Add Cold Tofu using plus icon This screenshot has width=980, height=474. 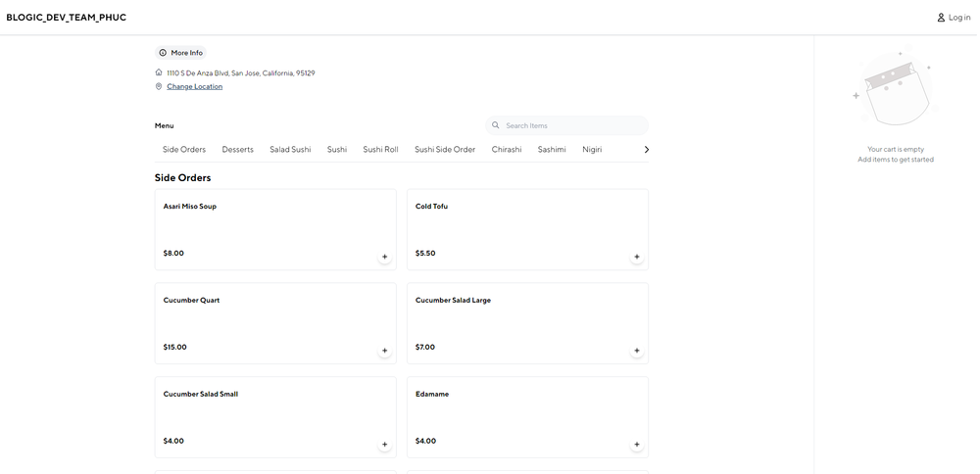point(636,257)
